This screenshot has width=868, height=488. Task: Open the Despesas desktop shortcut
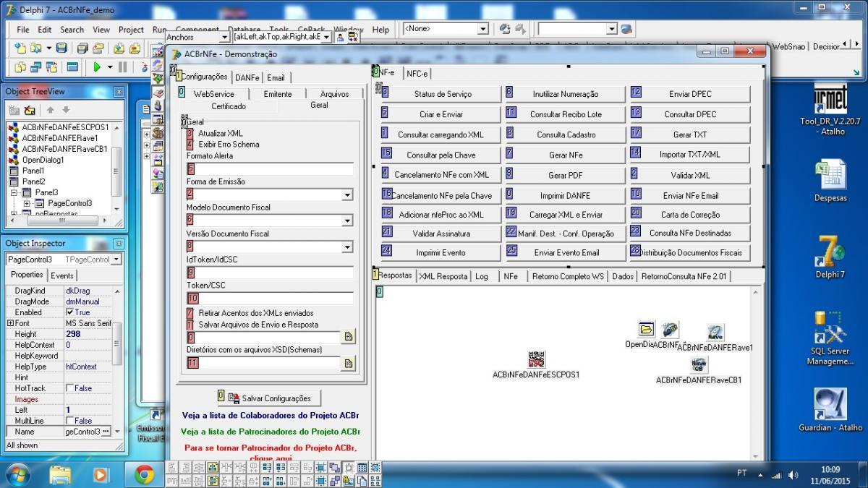coord(830,181)
